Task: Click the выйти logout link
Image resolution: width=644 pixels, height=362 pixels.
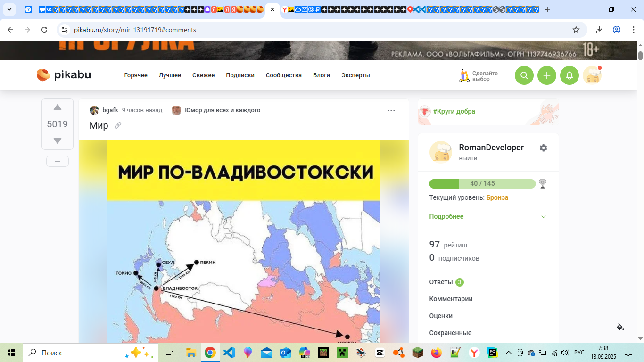Action: (x=468, y=158)
